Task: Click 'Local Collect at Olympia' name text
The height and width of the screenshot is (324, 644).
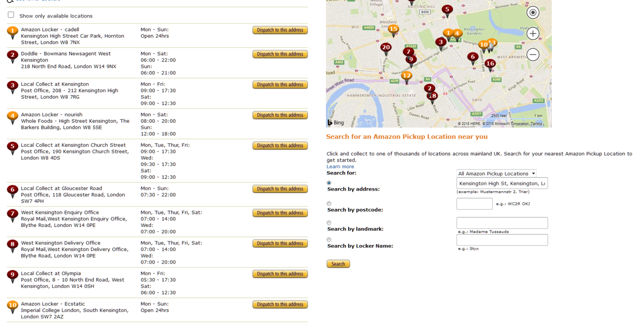Action: coord(51,274)
